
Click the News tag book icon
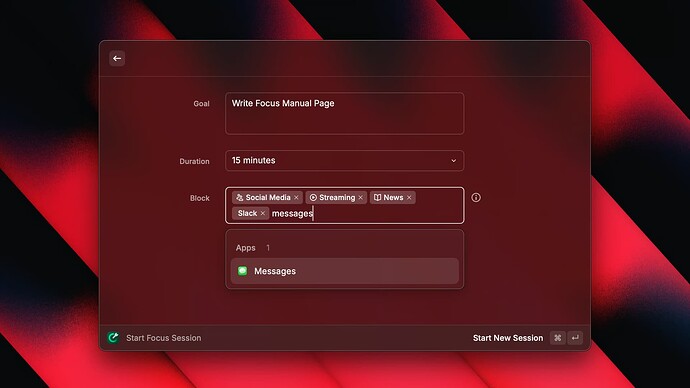coord(377,198)
